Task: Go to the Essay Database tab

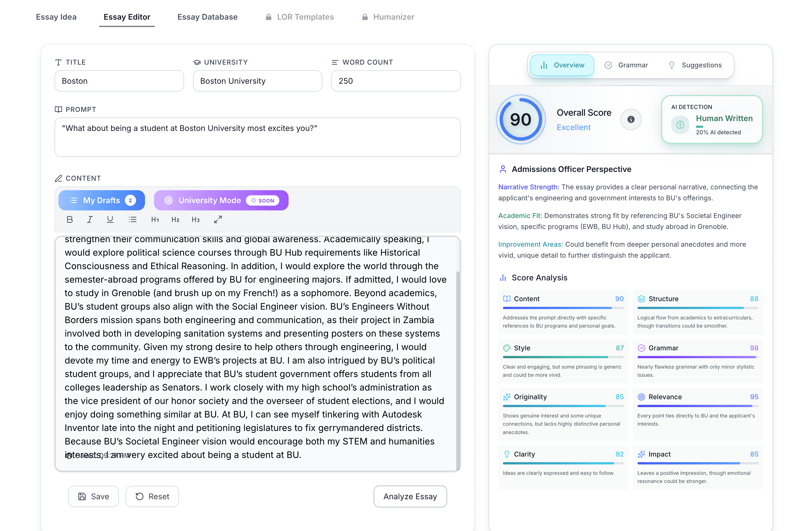Action: pyautogui.click(x=207, y=17)
